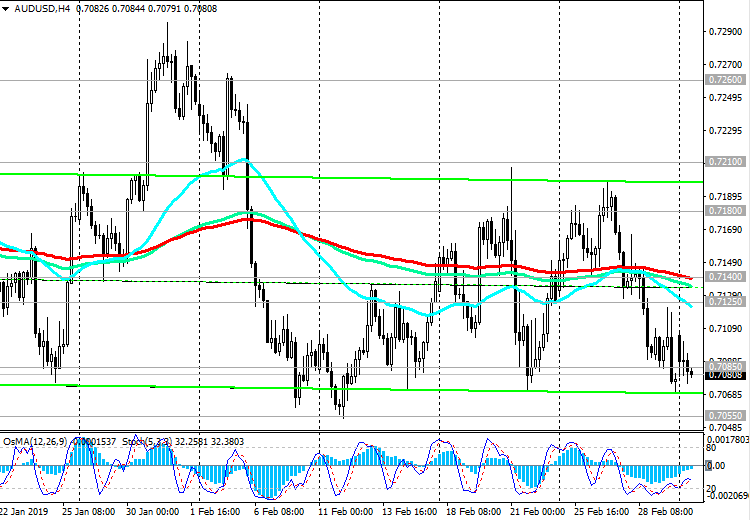Click the 0.71490 price scale value
750x520 pixels.
[x=725, y=263]
